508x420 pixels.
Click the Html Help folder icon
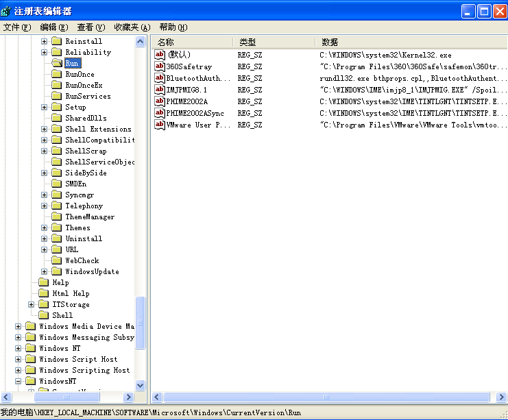point(44,293)
